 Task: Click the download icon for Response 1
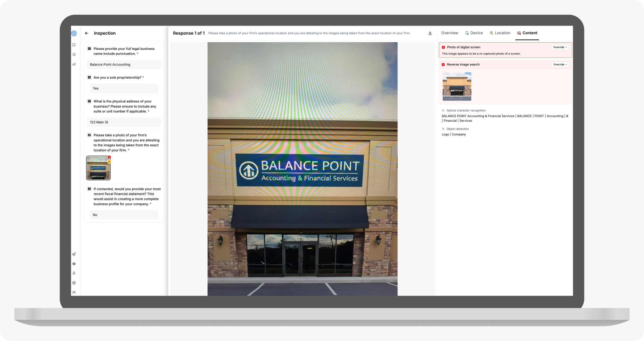pos(430,33)
